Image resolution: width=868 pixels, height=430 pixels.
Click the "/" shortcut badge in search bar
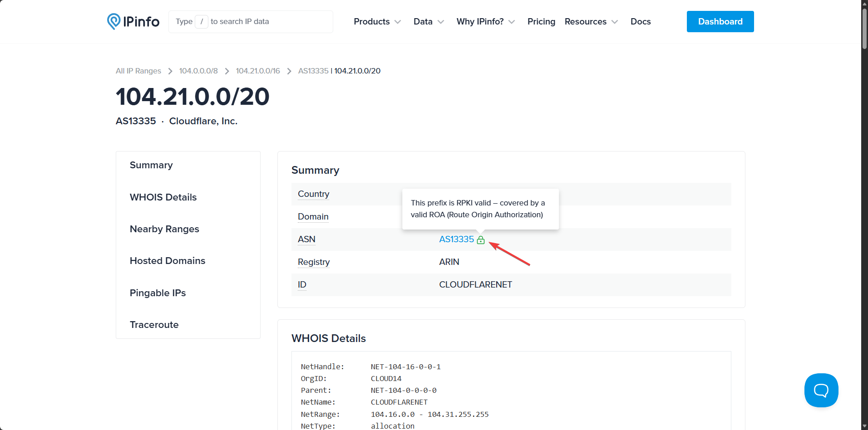click(202, 21)
